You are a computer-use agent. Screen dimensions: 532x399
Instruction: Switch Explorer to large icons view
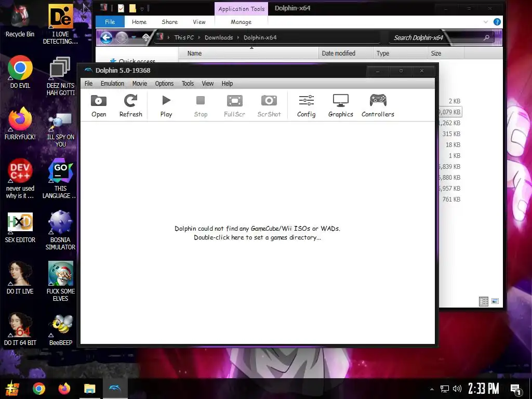click(495, 301)
